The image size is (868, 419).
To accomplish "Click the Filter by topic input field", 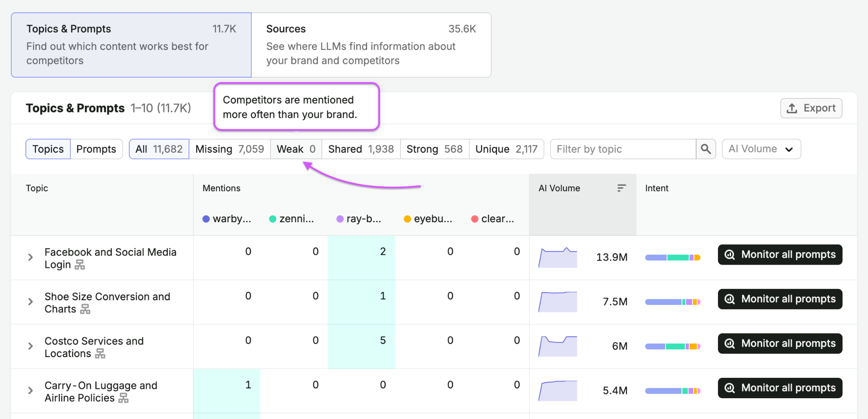I will 623,149.
